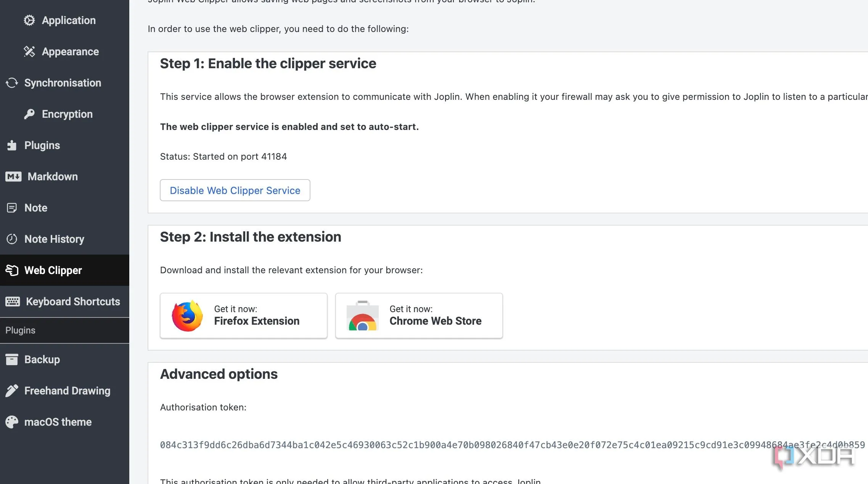Select Keyboard Shortcuts section
This screenshot has width=868, height=484.
point(64,301)
